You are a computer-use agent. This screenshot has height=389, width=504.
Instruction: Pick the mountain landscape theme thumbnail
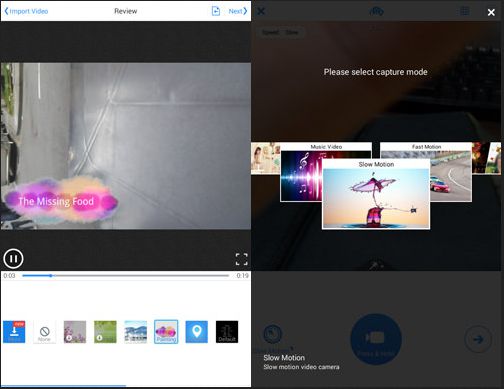[x=135, y=332]
